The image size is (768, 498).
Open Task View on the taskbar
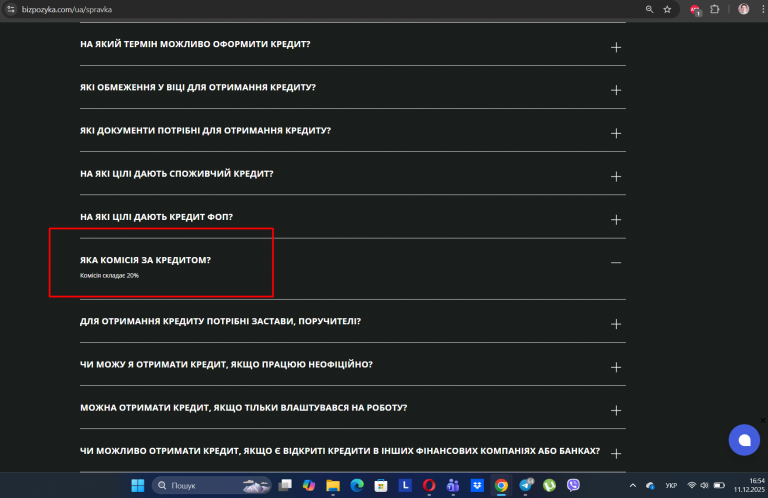(285, 485)
